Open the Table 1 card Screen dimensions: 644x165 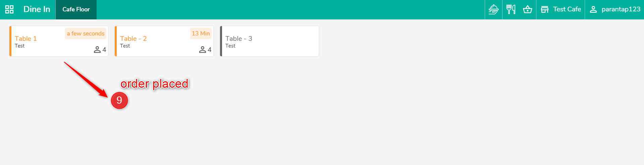tap(59, 41)
